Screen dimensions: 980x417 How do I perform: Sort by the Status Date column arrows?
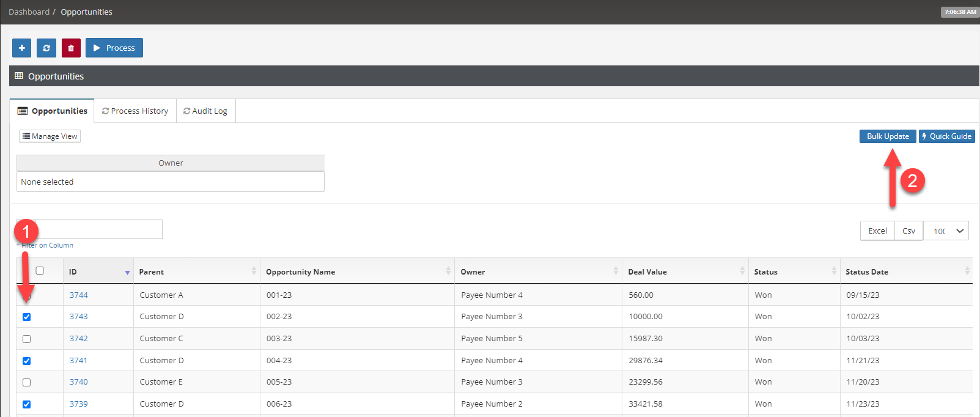coord(967,271)
